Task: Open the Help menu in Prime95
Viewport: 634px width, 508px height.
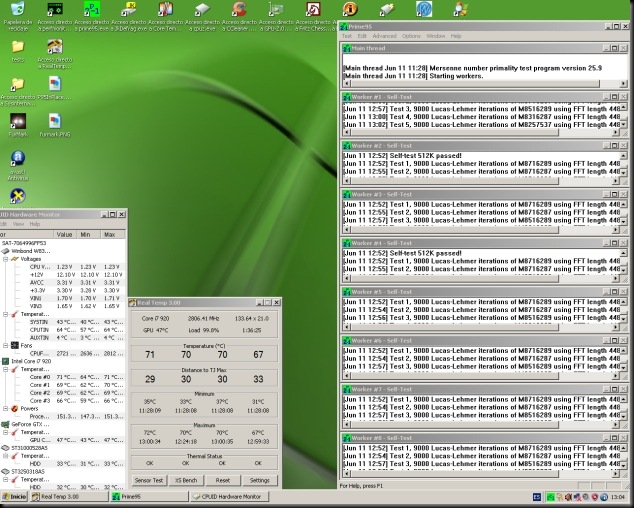Action: point(456,36)
